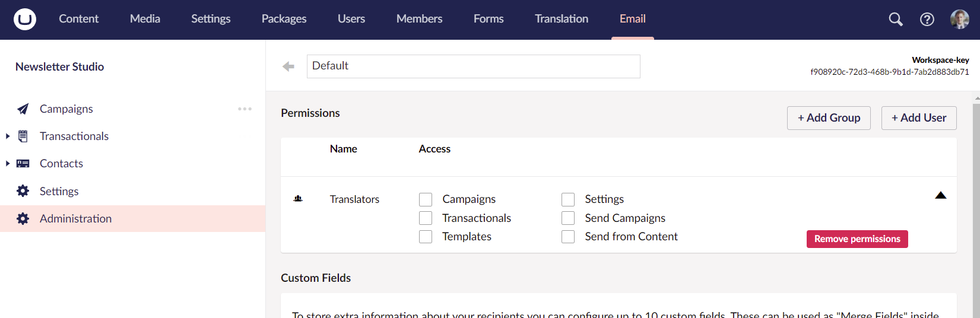
Task: Open the Packages section
Action: pos(284,19)
